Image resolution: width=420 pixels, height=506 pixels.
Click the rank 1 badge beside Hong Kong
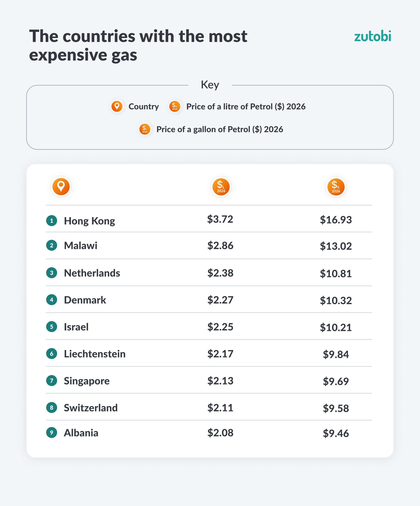tap(52, 221)
